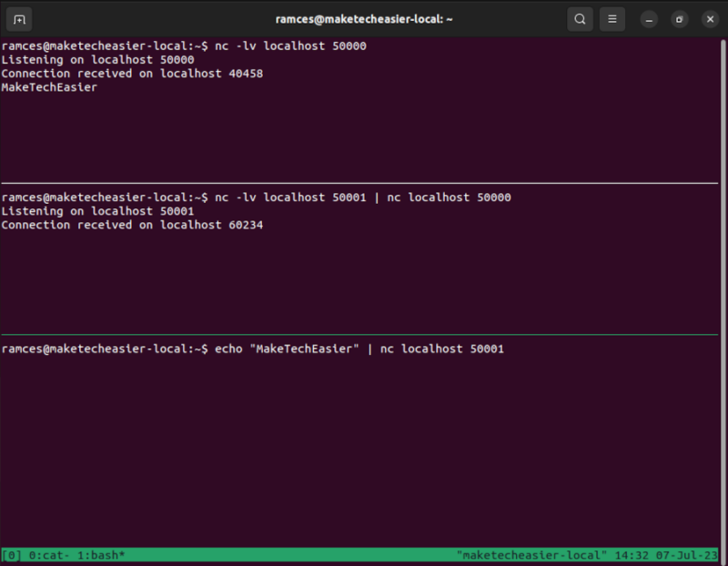The height and width of the screenshot is (566, 728).
Task: Open the terminal hamburger menu
Action: point(612,18)
